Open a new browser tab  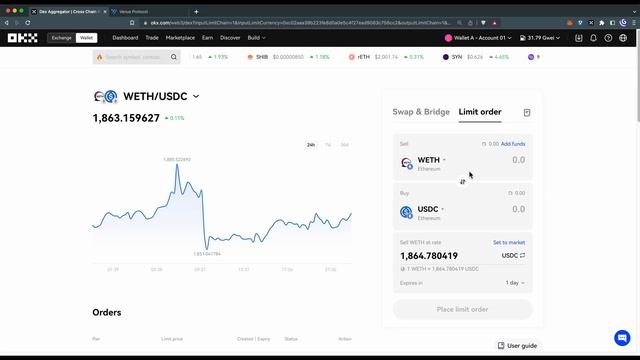pyautogui.click(x=196, y=12)
